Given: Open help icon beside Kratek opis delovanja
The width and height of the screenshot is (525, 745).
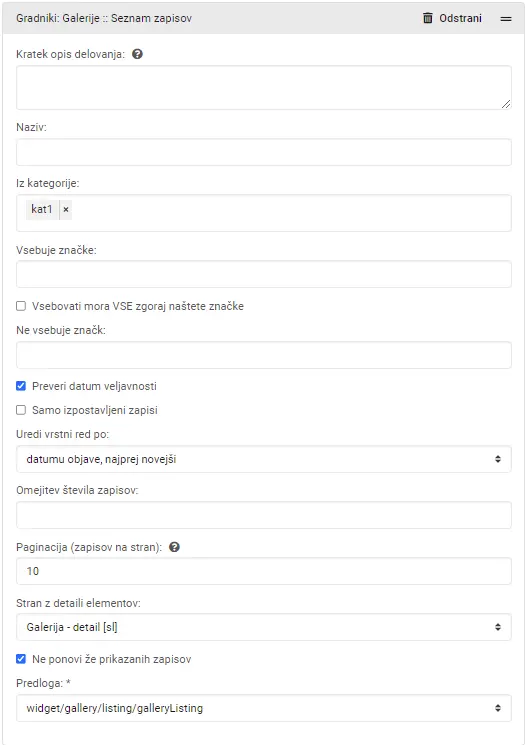Looking at the screenshot, I should click(137, 54).
